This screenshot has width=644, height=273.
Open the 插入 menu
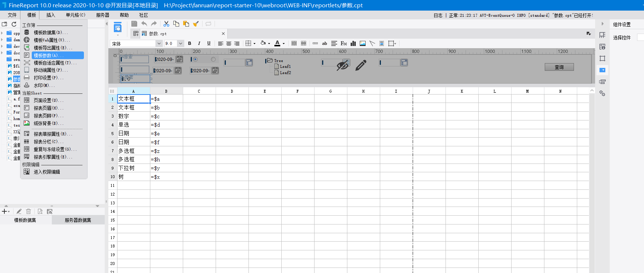coord(51,15)
